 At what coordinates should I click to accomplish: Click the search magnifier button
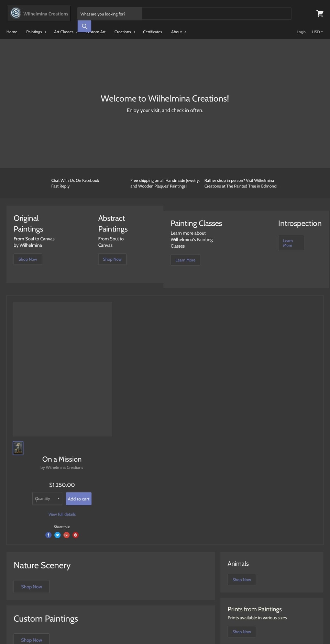coord(84,26)
